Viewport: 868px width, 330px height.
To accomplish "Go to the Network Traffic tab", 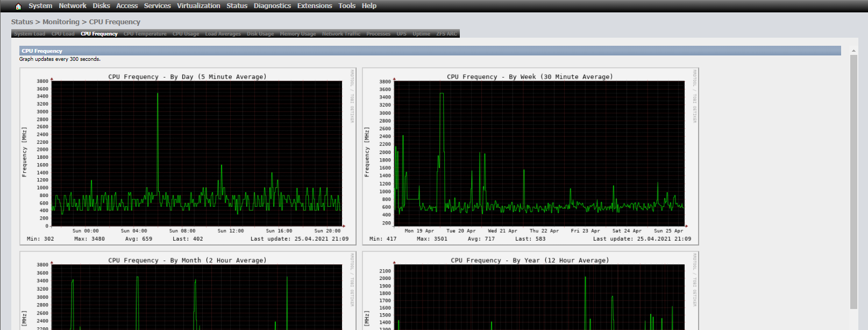I will [341, 34].
